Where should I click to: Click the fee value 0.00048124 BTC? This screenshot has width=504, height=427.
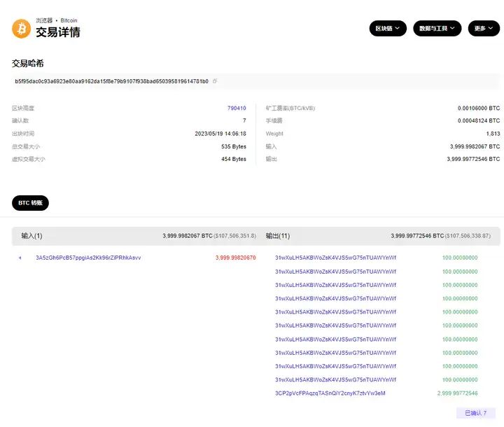point(479,120)
